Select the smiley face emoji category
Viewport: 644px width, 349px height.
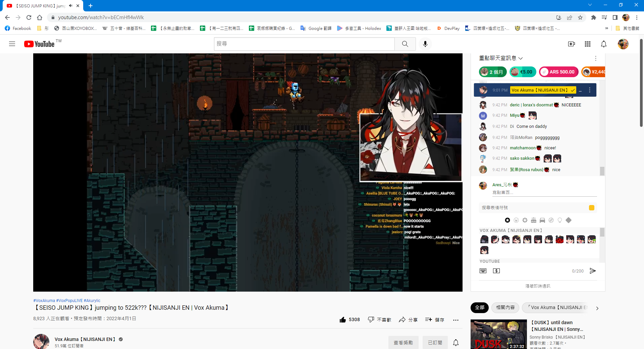(516, 220)
